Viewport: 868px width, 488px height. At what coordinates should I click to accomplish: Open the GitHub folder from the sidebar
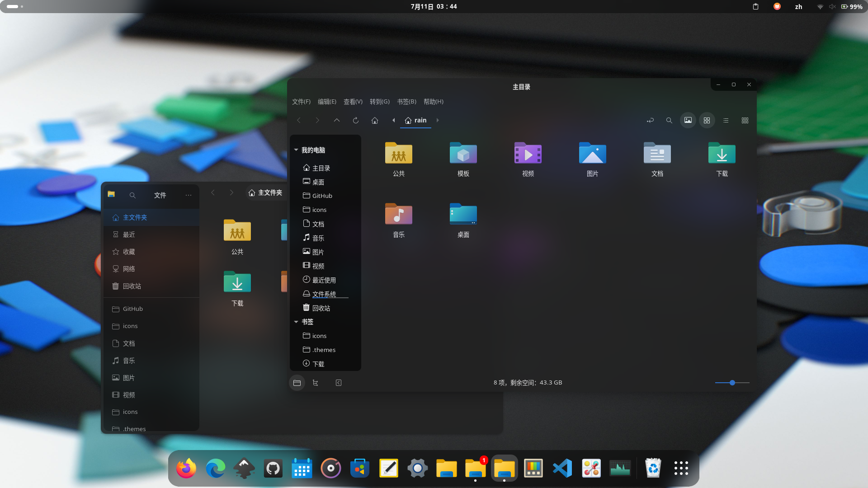321,196
